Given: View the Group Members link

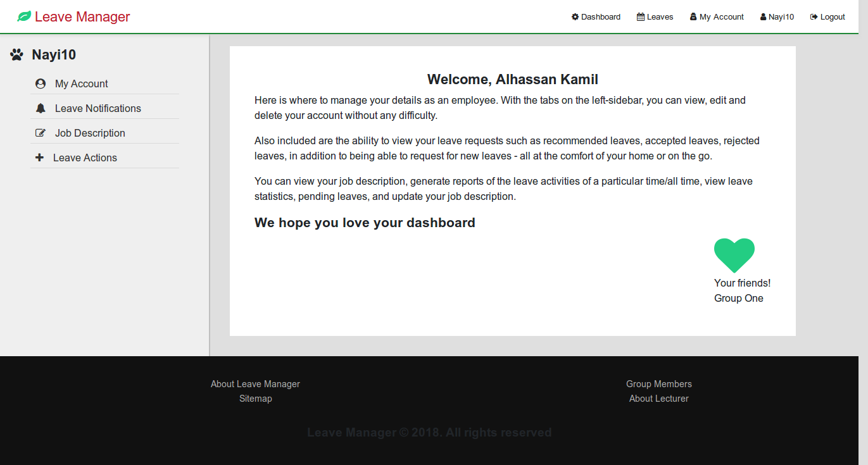Looking at the screenshot, I should pyautogui.click(x=658, y=383).
